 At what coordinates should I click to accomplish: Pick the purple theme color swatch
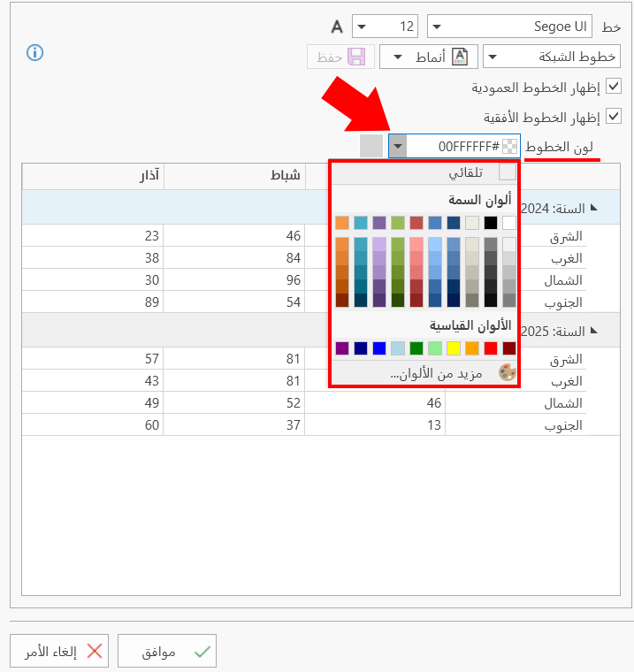[x=379, y=223]
